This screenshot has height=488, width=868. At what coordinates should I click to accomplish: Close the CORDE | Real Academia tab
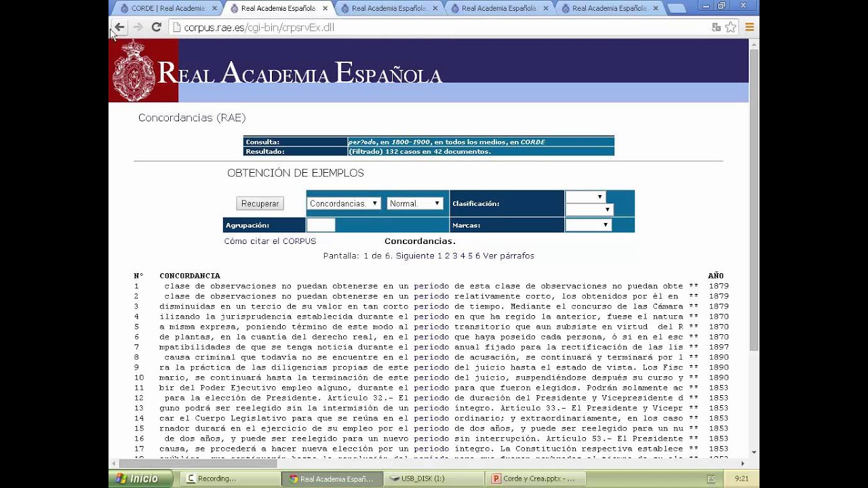click(214, 9)
